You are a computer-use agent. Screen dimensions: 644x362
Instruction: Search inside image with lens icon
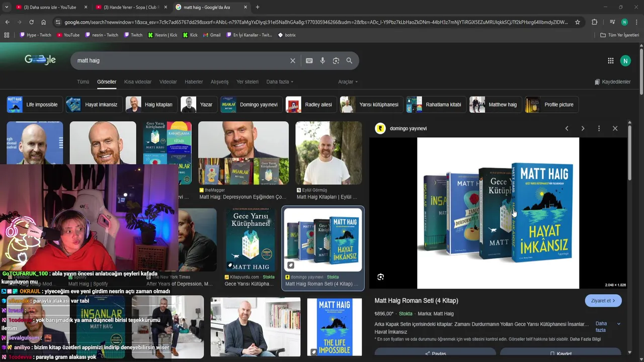tap(380, 277)
